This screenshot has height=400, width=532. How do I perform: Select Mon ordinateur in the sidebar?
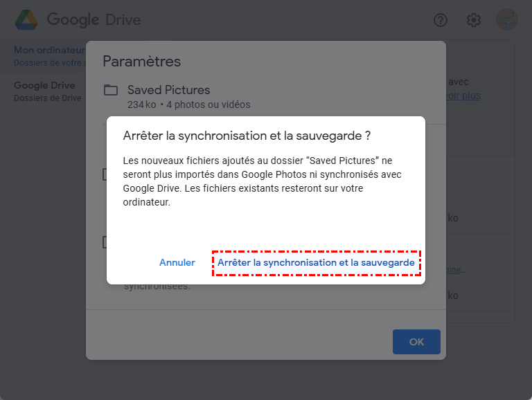(x=47, y=51)
